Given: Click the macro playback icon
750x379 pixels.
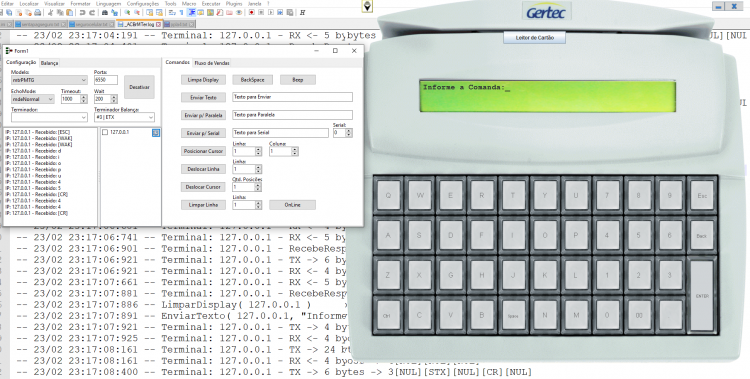Looking at the screenshot, I should 271,12.
